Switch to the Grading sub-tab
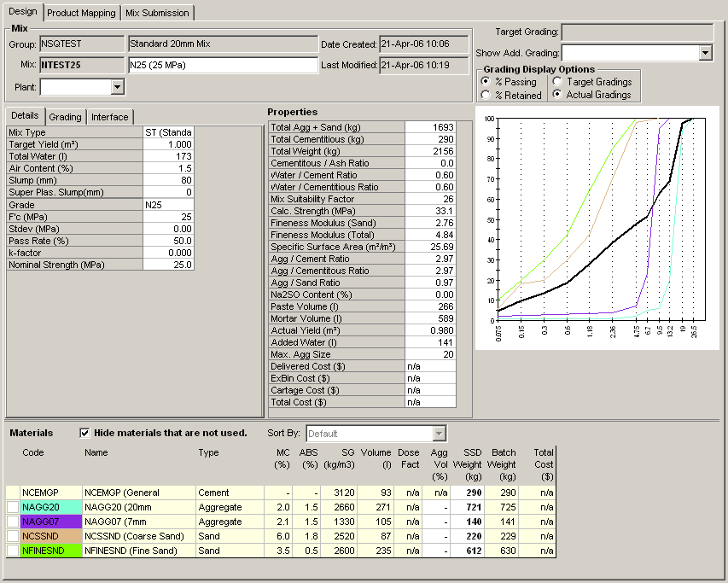 tap(65, 117)
